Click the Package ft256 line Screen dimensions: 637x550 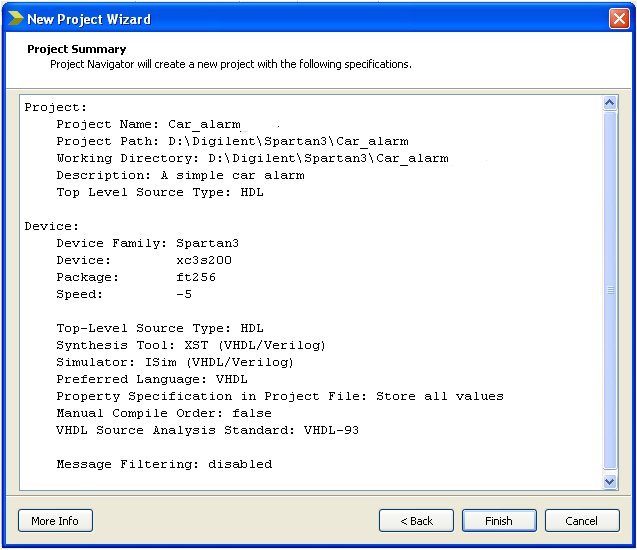tap(136, 277)
